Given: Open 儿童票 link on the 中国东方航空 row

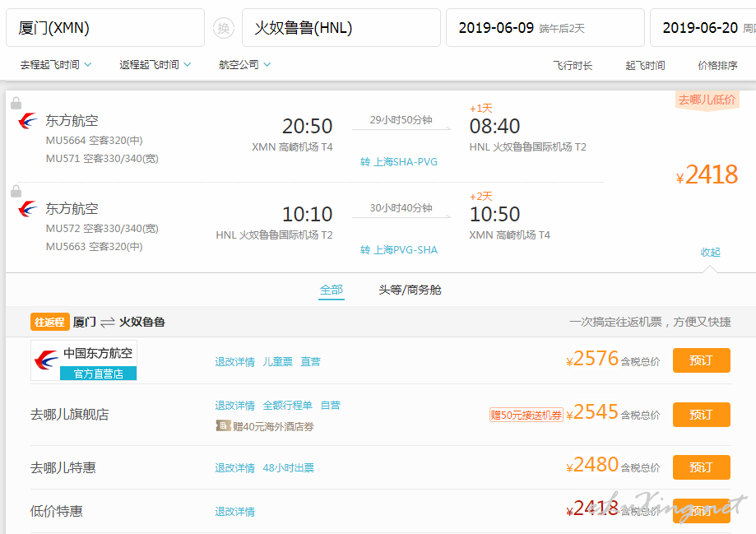Looking at the screenshot, I should [278, 362].
